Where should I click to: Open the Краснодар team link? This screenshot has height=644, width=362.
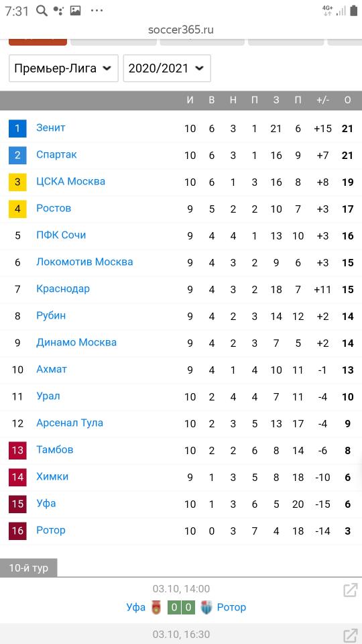[63, 288]
